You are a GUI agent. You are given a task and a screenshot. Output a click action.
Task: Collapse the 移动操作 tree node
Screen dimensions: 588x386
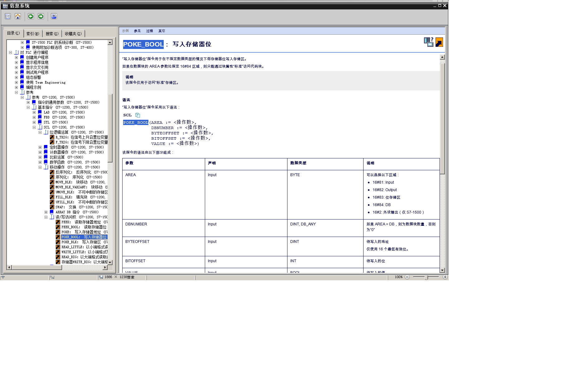click(x=40, y=167)
